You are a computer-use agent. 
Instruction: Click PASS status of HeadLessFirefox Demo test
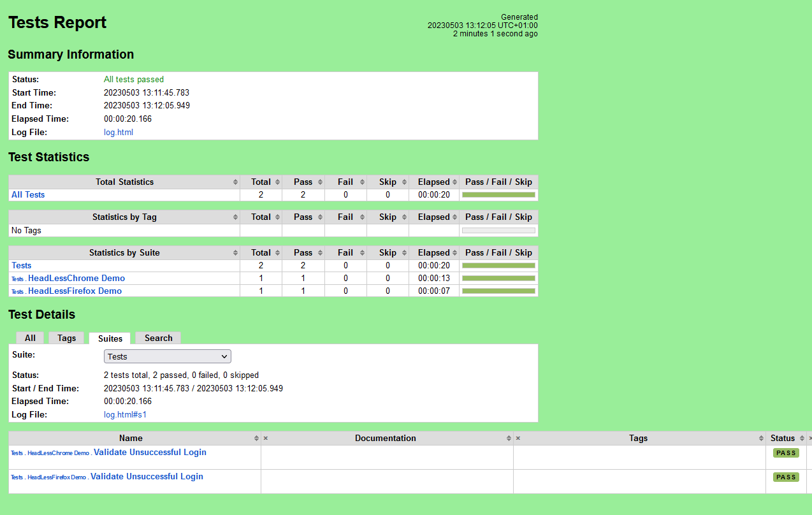[786, 477]
